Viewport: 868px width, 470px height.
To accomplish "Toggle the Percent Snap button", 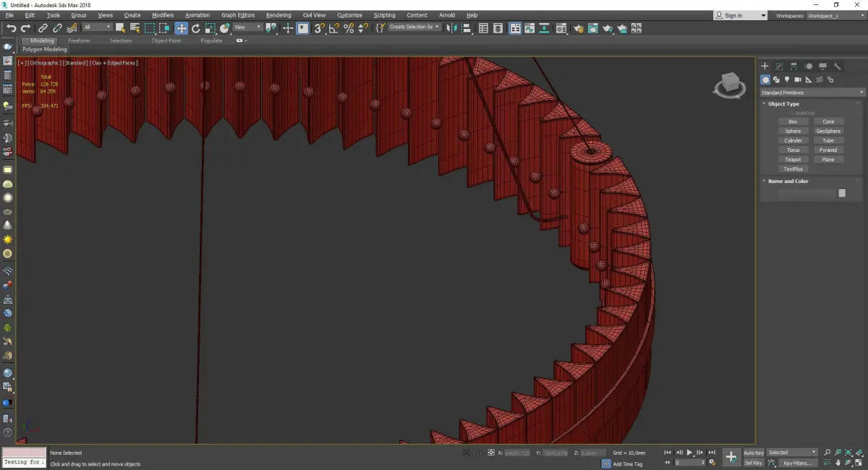I will (349, 28).
